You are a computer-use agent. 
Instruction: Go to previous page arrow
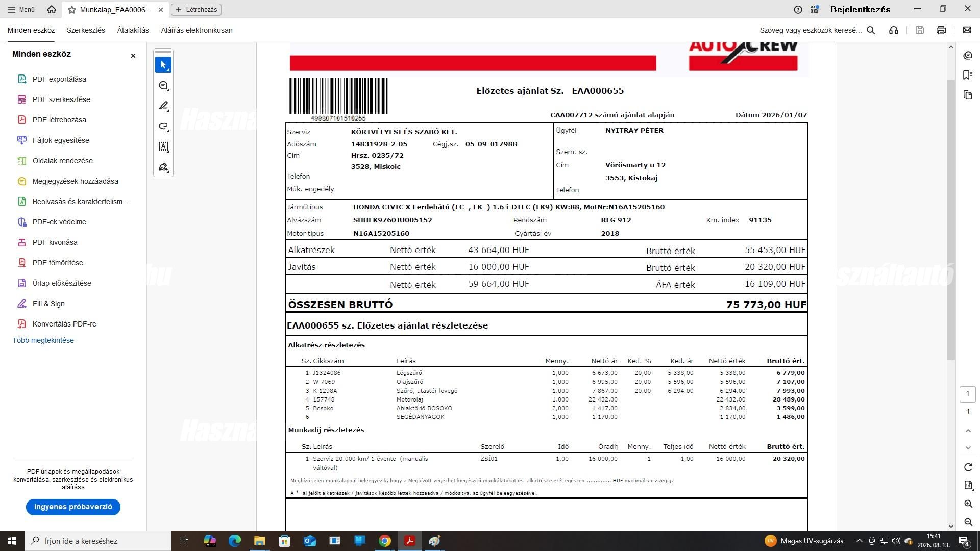tap(968, 431)
